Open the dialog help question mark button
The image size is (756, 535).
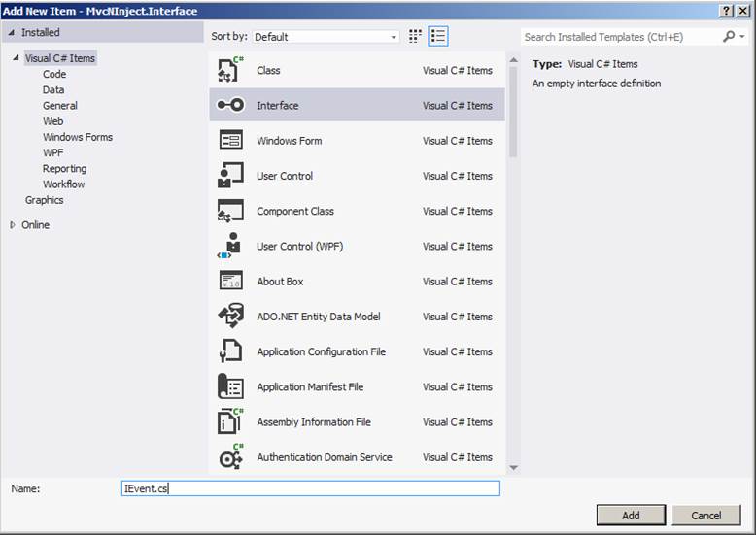726,11
